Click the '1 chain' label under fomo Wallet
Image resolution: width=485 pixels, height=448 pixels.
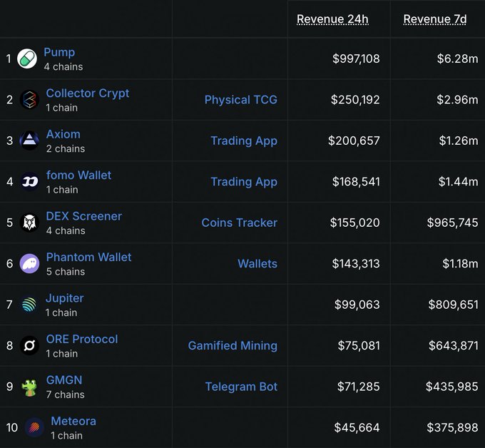[x=62, y=190]
